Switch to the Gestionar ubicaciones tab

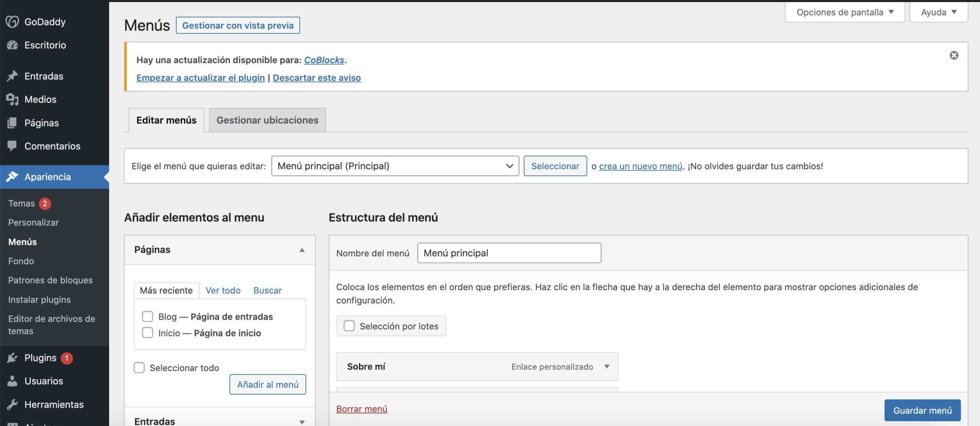(267, 120)
